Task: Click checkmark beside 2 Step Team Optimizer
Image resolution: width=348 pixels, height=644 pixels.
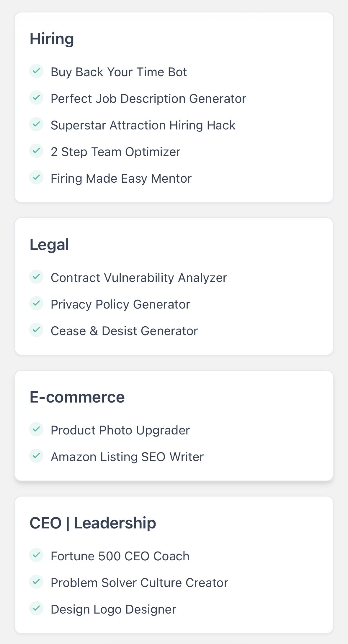Action: pos(36,151)
